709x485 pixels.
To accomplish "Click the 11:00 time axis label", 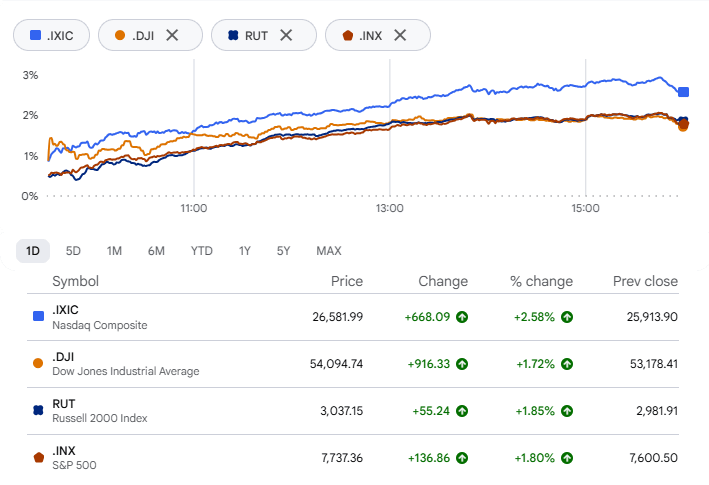I will pos(194,208).
